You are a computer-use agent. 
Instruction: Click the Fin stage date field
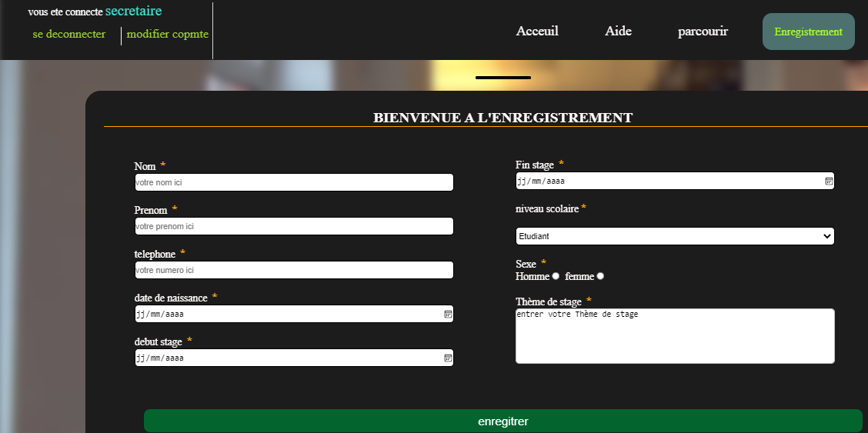(662, 181)
